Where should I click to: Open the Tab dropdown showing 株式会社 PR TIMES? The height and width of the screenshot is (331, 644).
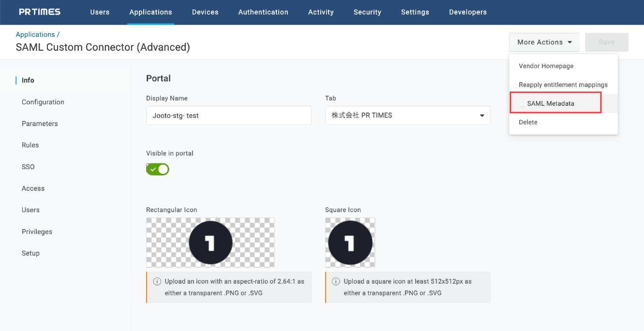click(x=407, y=115)
